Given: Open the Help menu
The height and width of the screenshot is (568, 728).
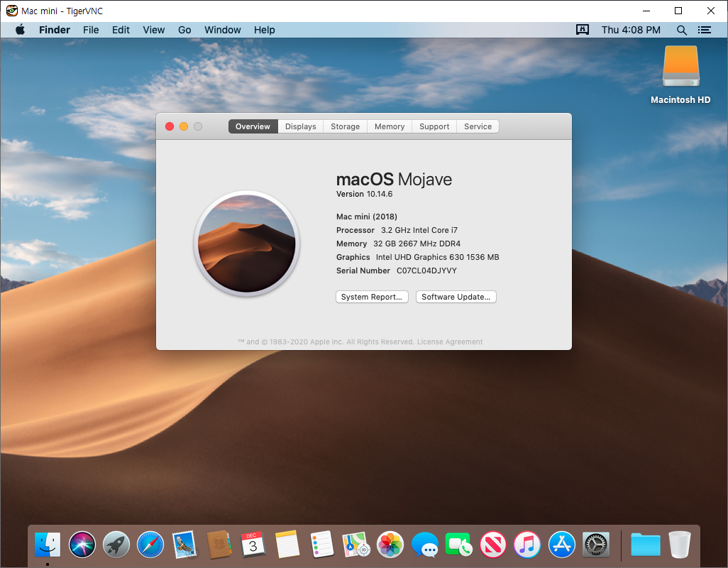Looking at the screenshot, I should coord(264,31).
